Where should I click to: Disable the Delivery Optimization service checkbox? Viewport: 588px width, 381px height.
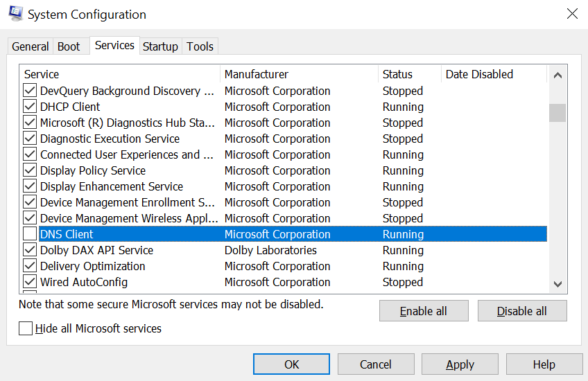[30, 266]
